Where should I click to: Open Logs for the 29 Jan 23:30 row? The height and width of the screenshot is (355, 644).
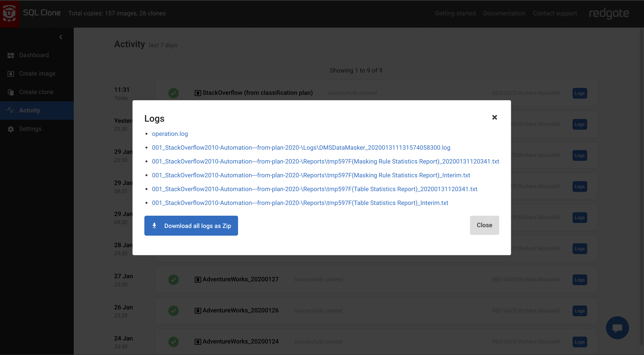tap(579, 155)
